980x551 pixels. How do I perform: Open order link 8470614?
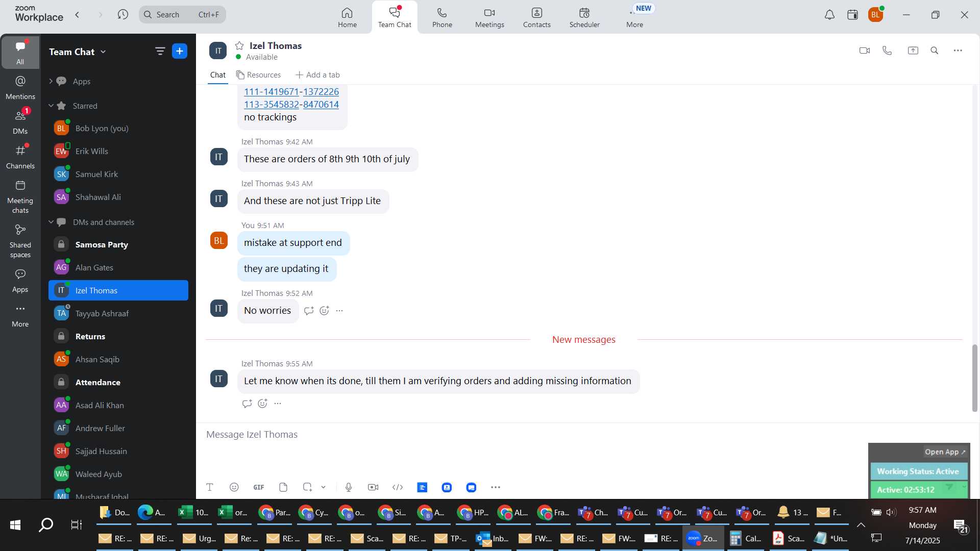pos(321,105)
